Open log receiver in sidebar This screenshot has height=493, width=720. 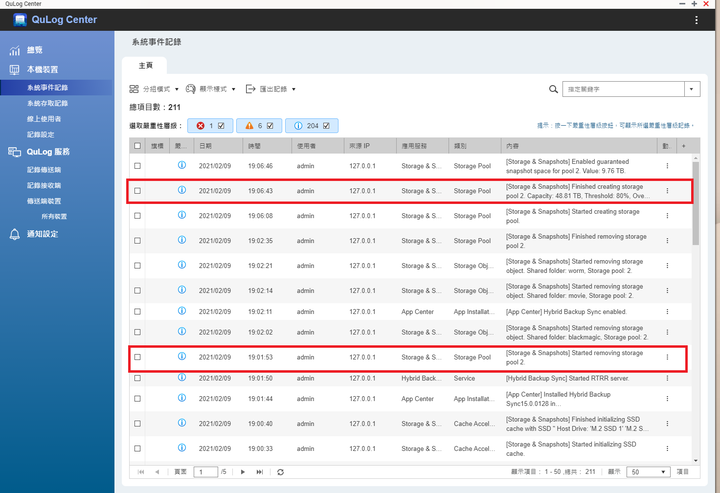pyautogui.click(x=44, y=185)
